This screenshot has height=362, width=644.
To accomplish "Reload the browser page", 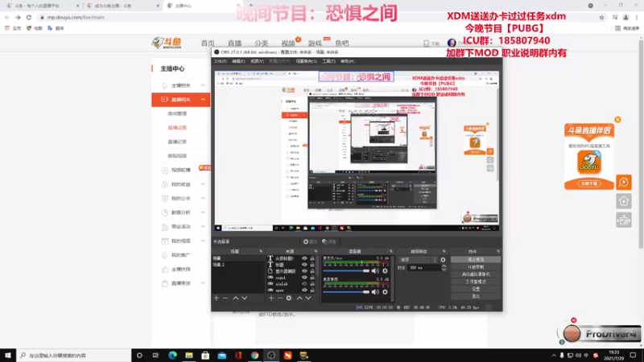I will coord(29,17).
